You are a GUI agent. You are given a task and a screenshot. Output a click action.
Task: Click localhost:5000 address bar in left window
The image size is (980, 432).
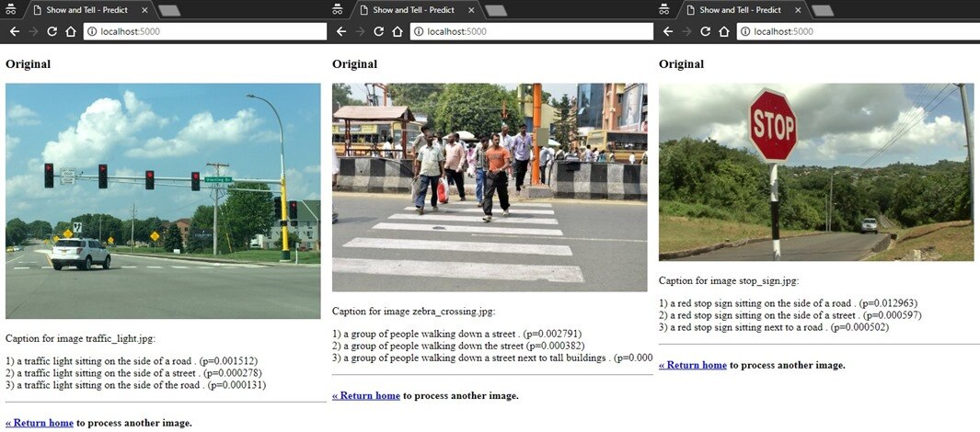pyautogui.click(x=205, y=31)
